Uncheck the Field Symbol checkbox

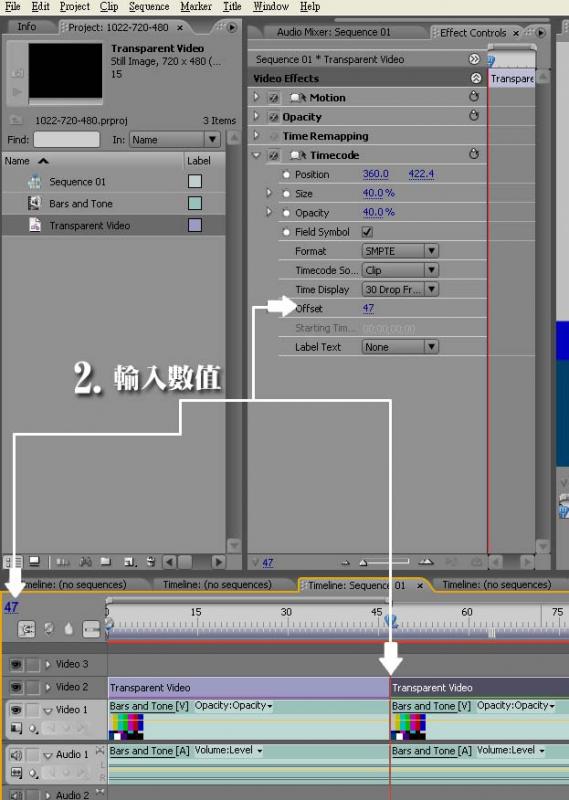pos(367,232)
